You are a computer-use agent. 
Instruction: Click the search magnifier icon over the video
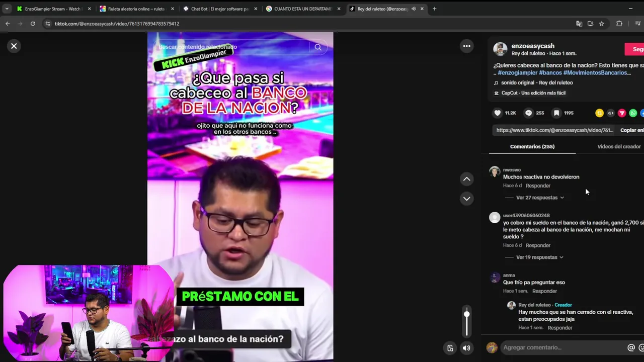click(318, 47)
